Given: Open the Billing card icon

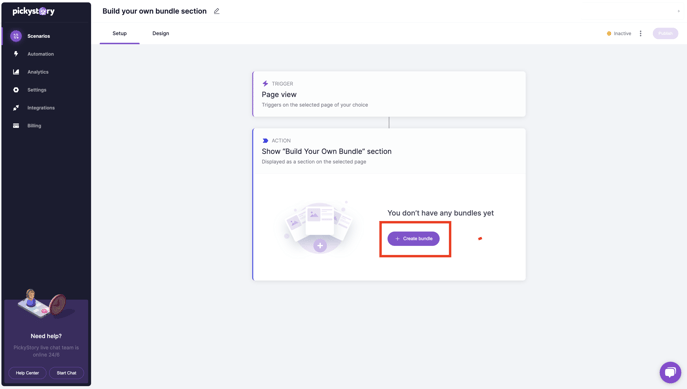Looking at the screenshot, I should coord(16,126).
